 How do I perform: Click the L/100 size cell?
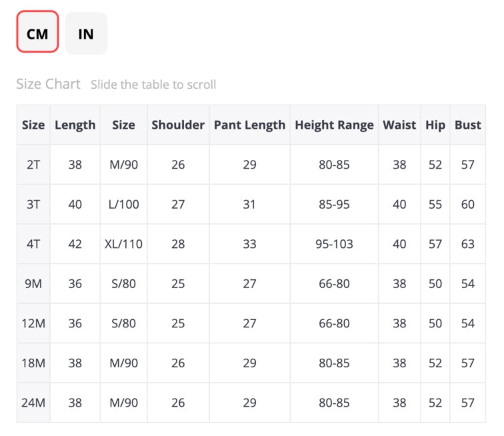tap(124, 204)
